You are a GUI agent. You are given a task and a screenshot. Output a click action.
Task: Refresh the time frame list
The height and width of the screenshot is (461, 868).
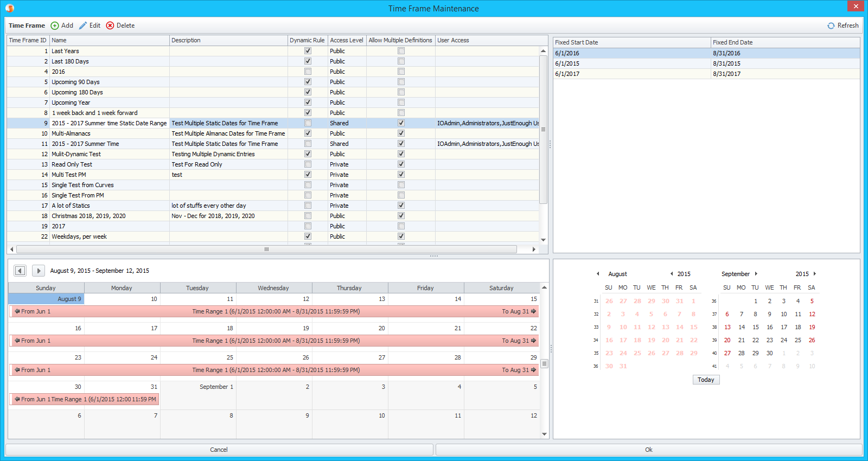(843, 25)
